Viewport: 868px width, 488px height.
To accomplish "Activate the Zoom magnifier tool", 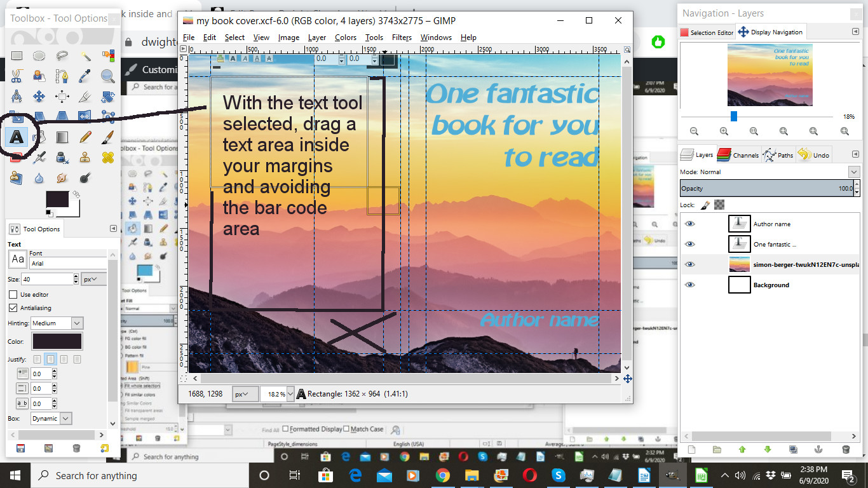I will 107,76.
